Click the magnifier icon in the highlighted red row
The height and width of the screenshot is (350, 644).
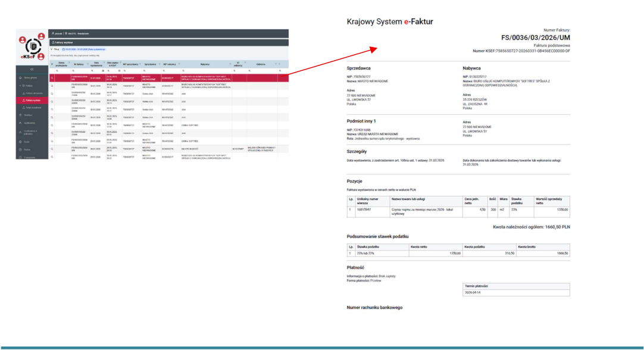[x=52, y=78]
